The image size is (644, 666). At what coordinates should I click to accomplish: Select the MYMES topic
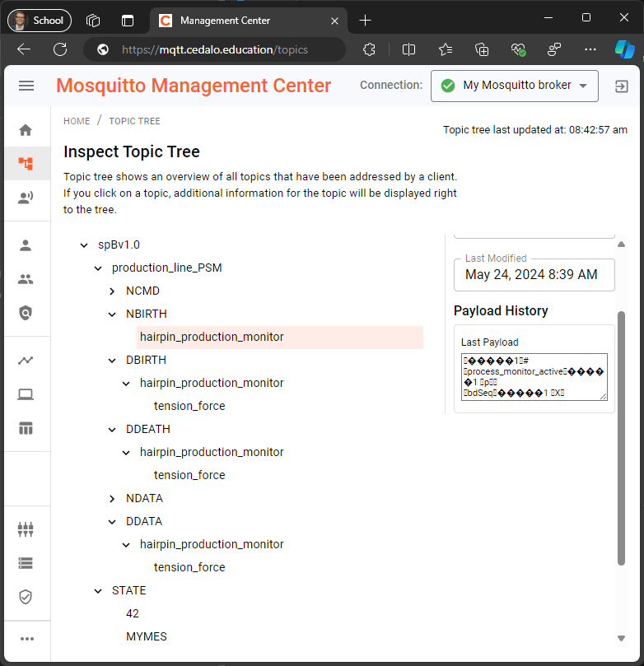[147, 636]
